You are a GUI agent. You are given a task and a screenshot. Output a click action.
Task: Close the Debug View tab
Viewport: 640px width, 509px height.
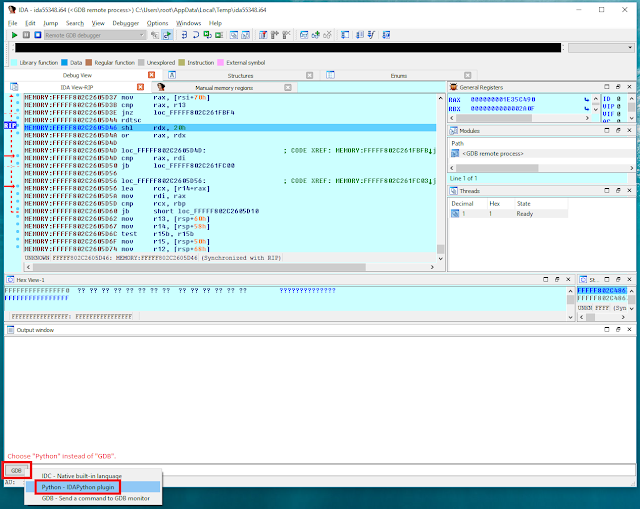pyautogui.click(x=151, y=75)
